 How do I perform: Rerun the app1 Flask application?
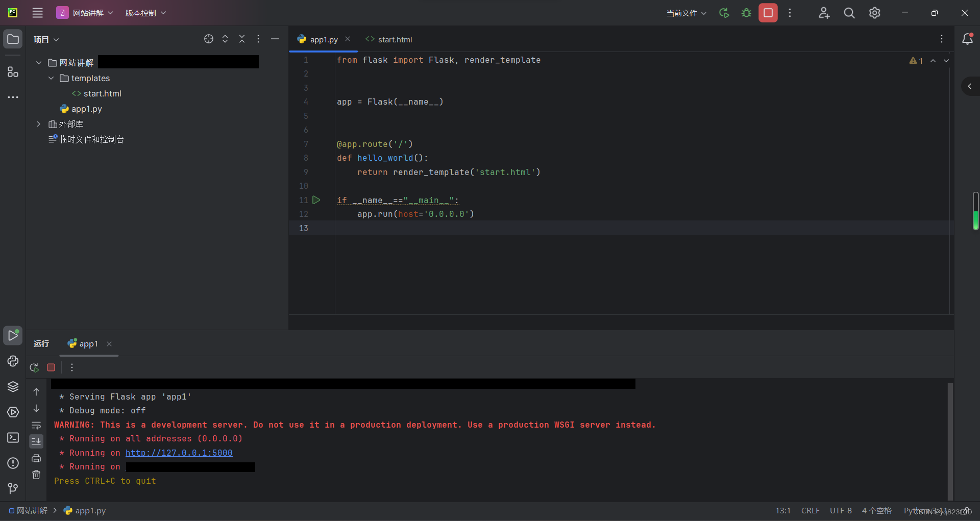pyautogui.click(x=34, y=367)
